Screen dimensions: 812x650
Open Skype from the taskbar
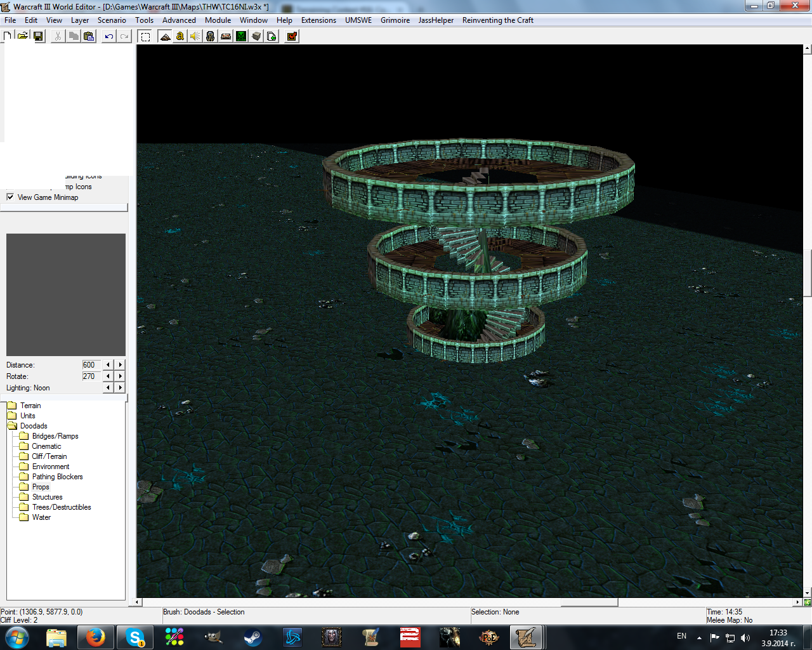point(135,637)
